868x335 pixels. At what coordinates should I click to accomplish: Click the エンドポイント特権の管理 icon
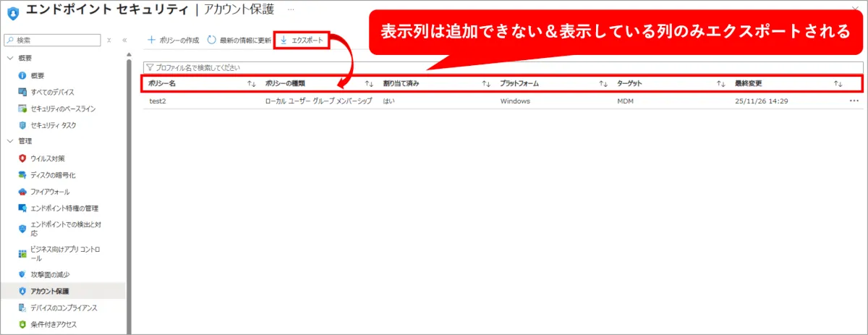pyautogui.click(x=22, y=208)
